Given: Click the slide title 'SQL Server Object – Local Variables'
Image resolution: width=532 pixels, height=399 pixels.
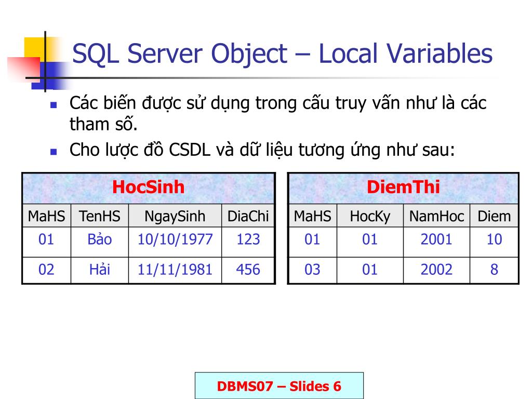Looking at the screenshot, I should (282, 54).
